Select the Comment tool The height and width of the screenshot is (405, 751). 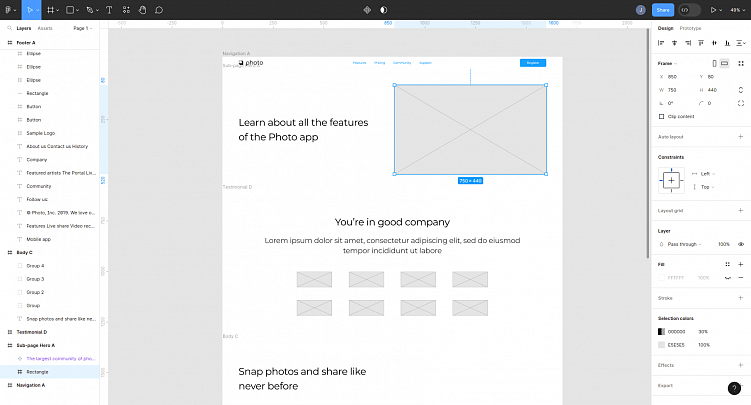click(x=159, y=10)
